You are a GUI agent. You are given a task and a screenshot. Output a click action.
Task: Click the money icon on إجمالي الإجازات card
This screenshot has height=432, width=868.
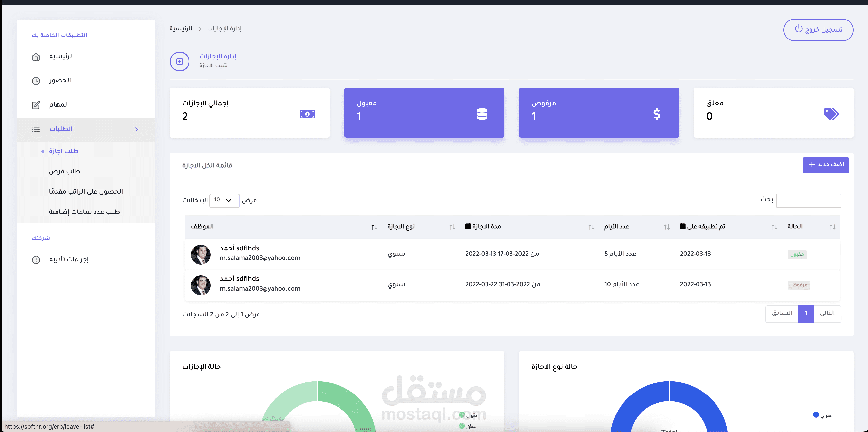(x=307, y=114)
